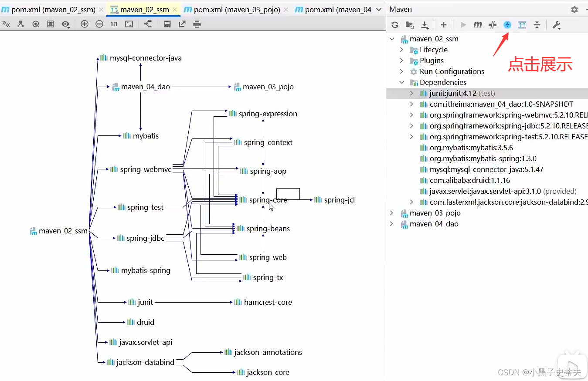Select the spring-core diagram node
This screenshot has height=381, width=588.
pos(263,200)
